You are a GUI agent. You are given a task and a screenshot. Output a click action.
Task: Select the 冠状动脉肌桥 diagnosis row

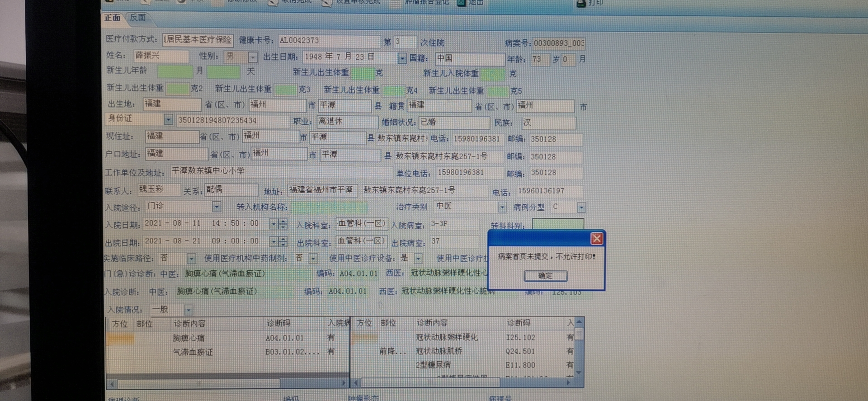click(x=463, y=351)
